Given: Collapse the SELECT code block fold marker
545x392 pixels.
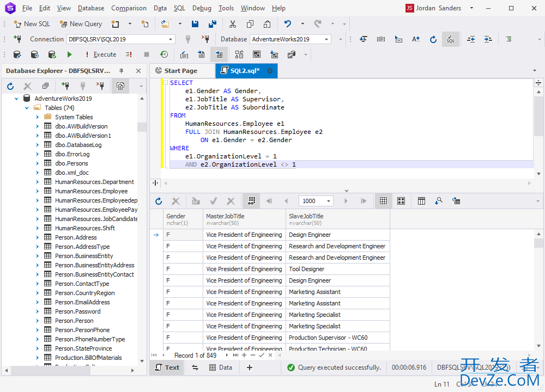Looking at the screenshot, I should point(166,83).
